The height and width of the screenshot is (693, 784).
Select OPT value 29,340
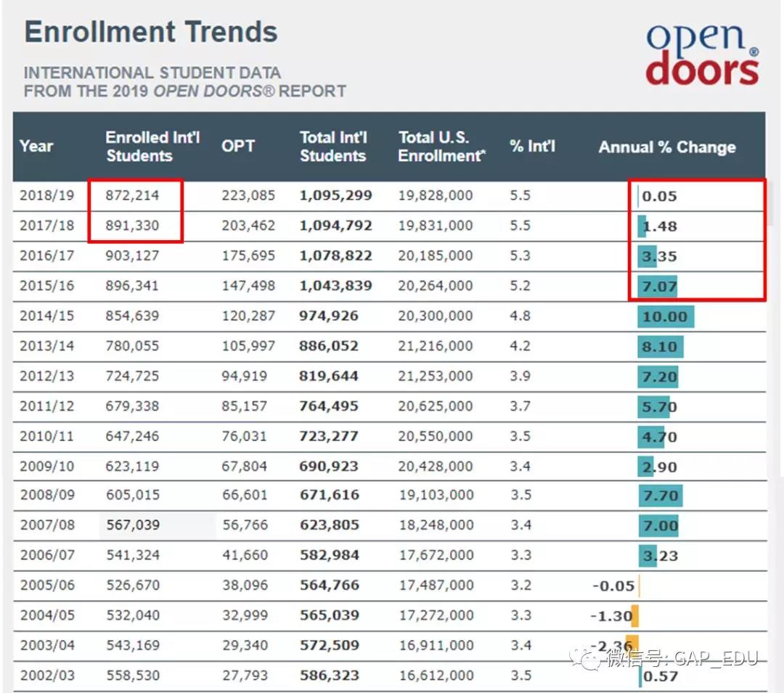pyautogui.click(x=245, y=645)
